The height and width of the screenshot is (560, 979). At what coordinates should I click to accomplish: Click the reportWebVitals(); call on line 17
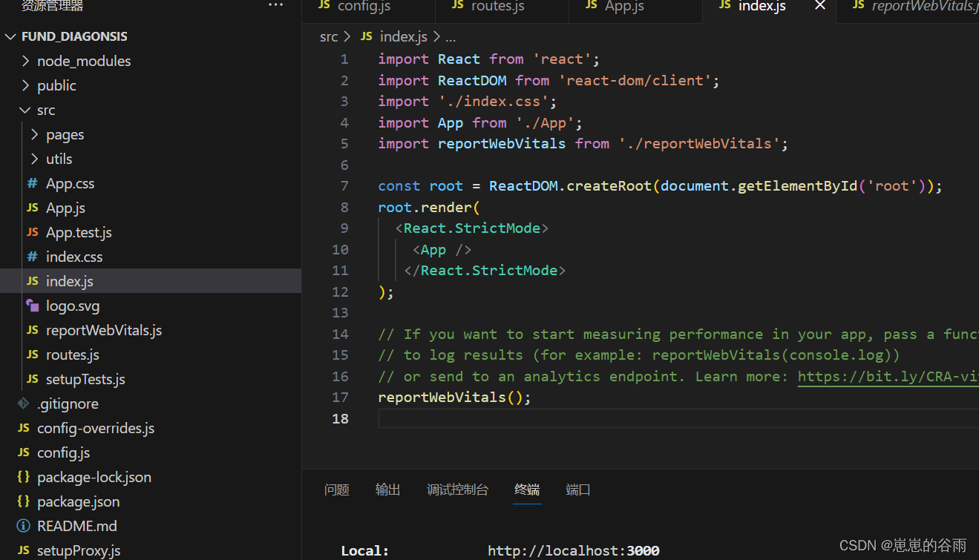(x=455, y=398)
